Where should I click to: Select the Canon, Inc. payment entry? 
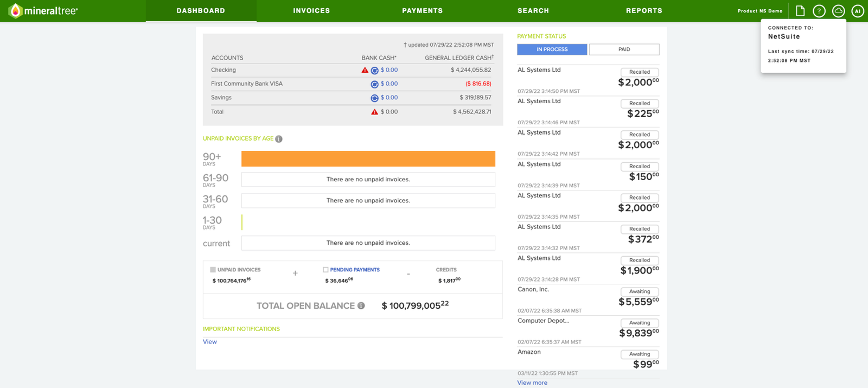tap(589, 300)
